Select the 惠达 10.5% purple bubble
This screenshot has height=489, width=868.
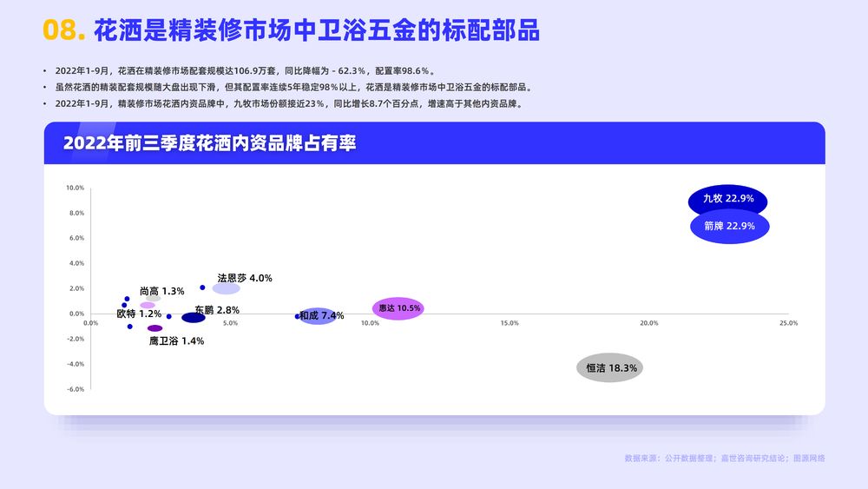(x=398, y=308)
